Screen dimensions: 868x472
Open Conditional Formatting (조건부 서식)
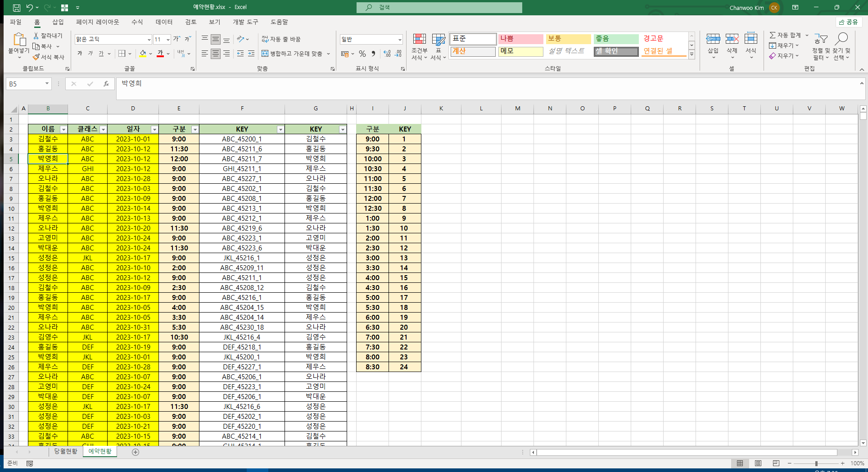pos(420,47)
